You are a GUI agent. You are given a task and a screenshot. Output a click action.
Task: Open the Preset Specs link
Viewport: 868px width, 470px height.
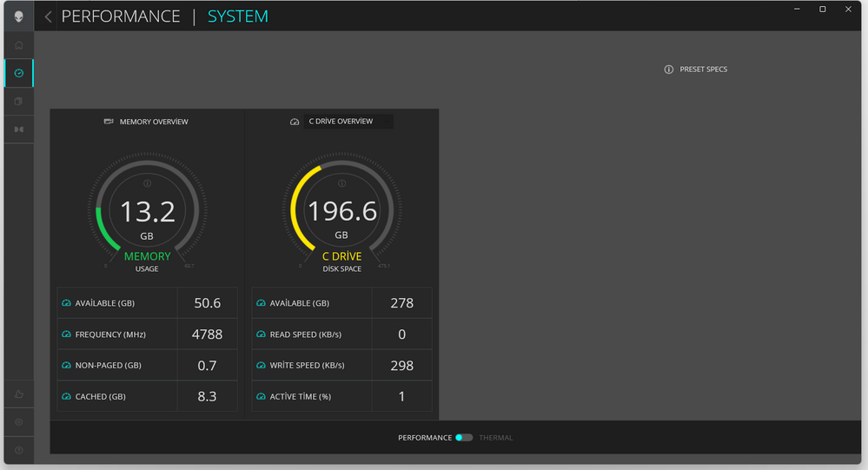tap(696, 70)
